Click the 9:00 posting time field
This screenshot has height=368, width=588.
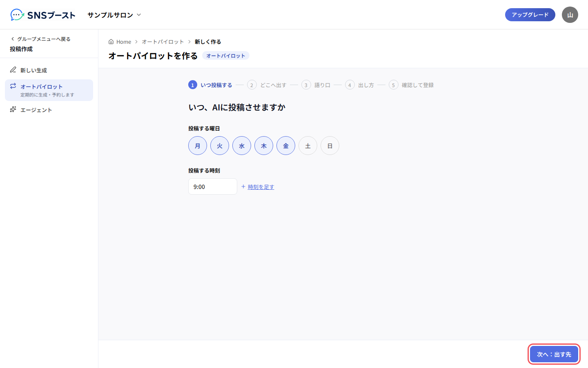[x=213, y=186]
